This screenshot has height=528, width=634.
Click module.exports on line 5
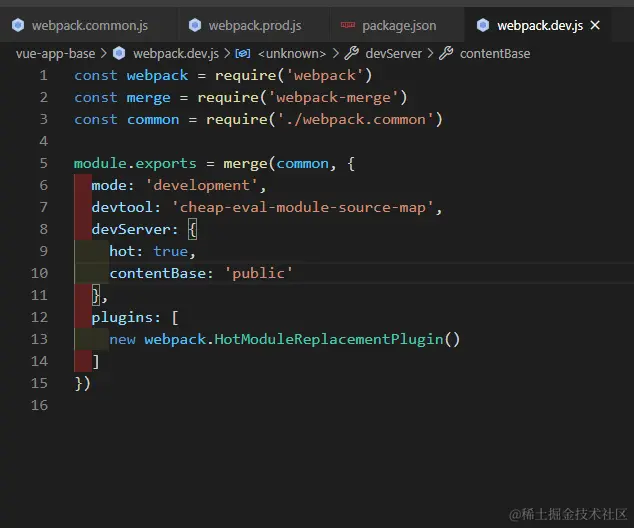pyautogui.click(x=135, y=163)
